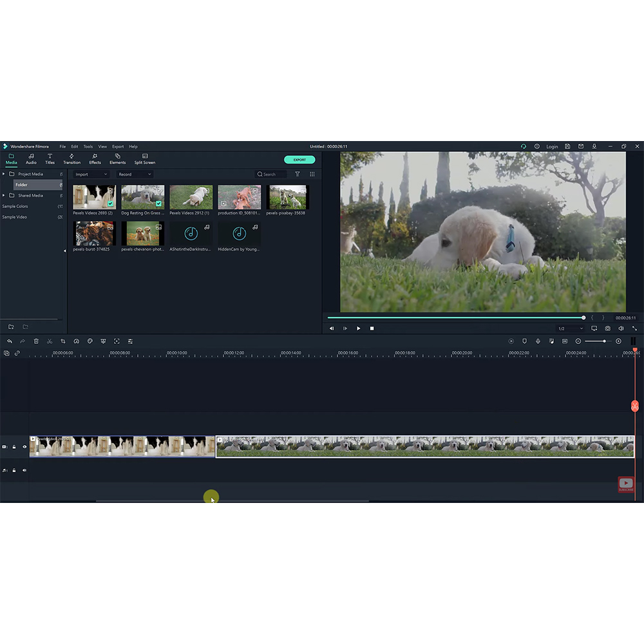This screenshot has width=644, height=644.
Task: Expand the Project Media tree item
Action: [4, 174]
